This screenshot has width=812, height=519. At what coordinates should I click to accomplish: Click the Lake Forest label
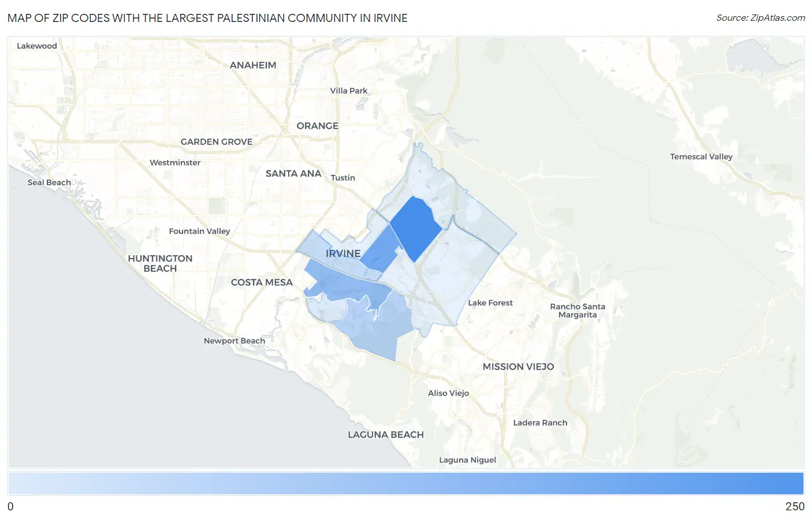tap(490, 303)
